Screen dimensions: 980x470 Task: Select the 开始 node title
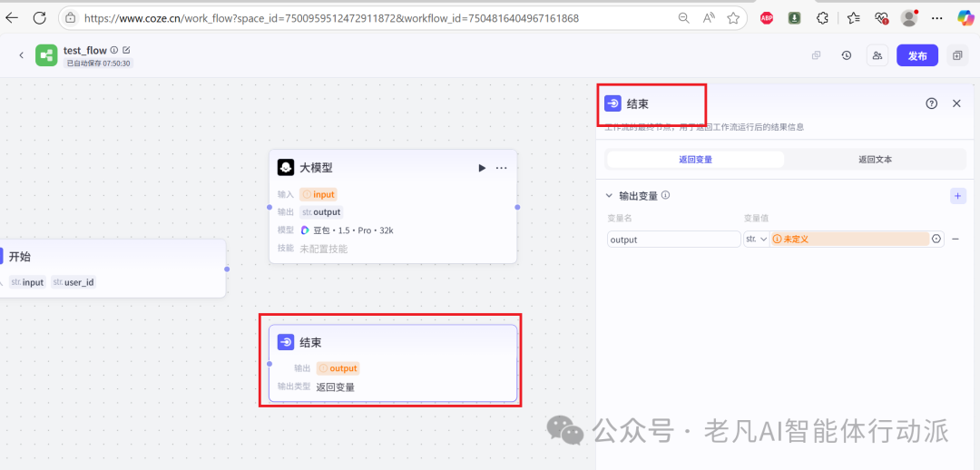coord(19,256)
